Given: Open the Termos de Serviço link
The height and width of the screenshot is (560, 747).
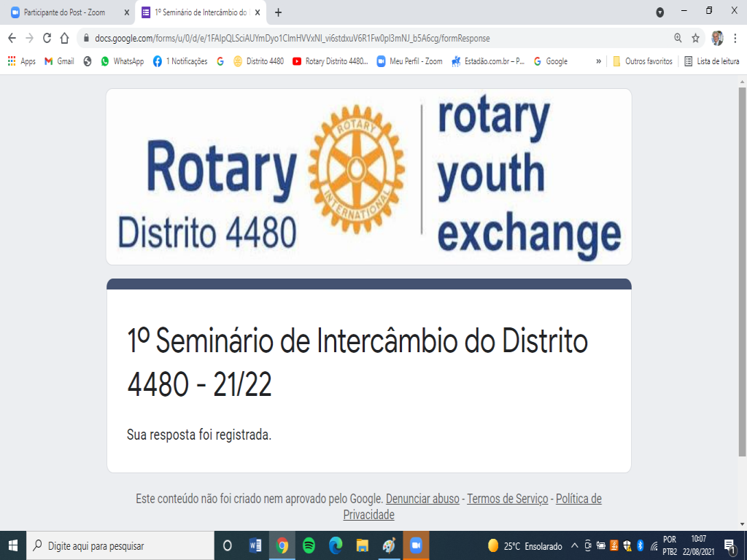Looking at the screenshot, I should point(507,499).
